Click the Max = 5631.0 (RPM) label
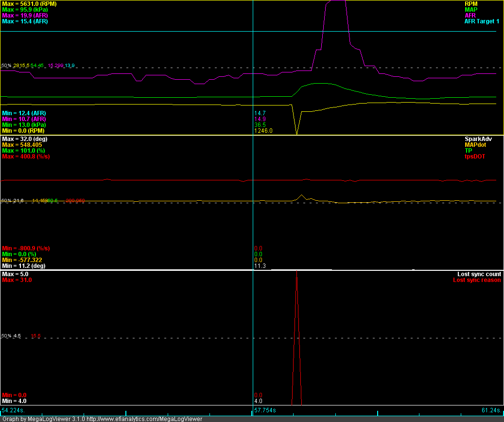 (x=29, y=4)
